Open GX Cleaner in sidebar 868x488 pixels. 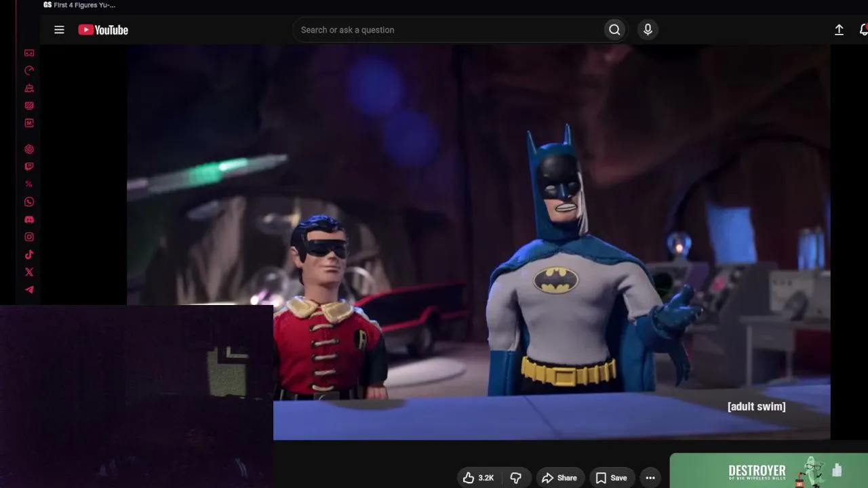29,88
